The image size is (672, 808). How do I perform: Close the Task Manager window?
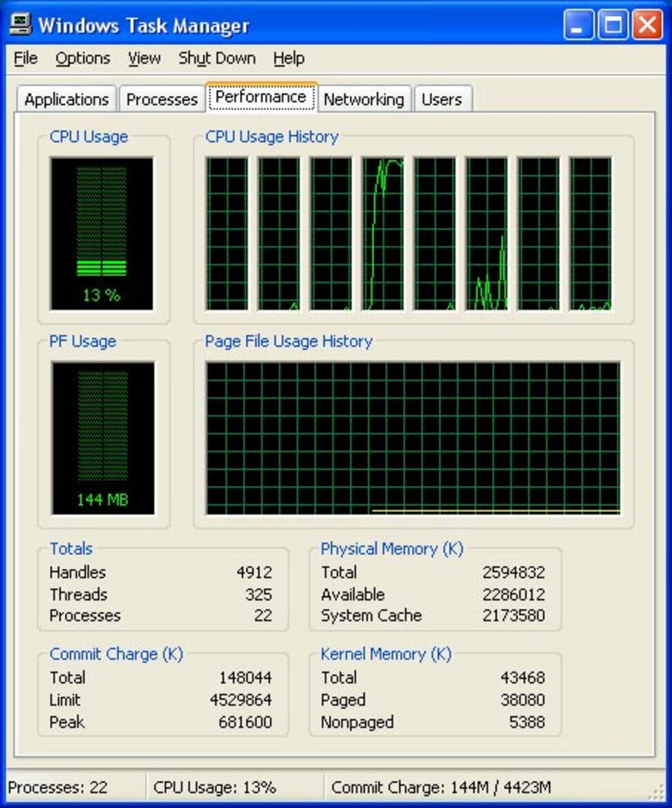(647, 24)
